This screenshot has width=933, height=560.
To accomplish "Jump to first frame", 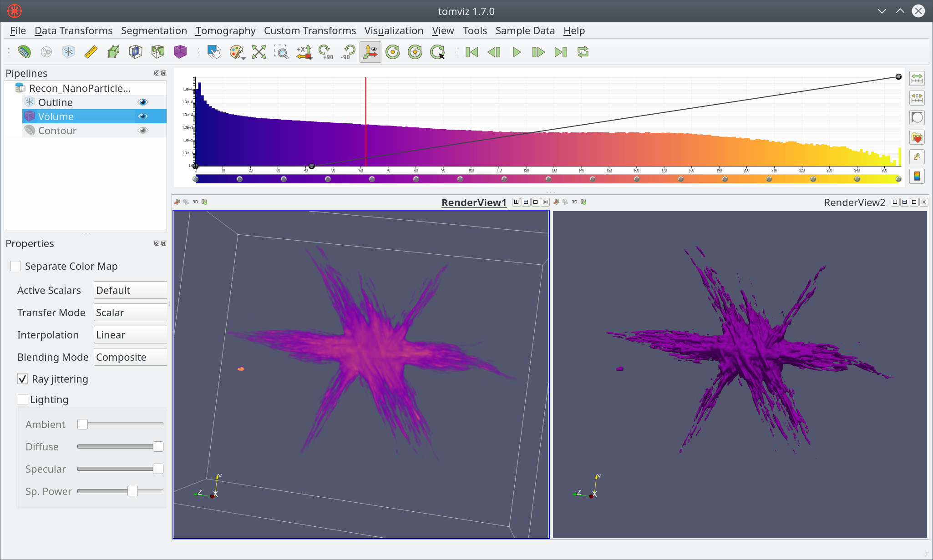I will [x=472, y=52].
